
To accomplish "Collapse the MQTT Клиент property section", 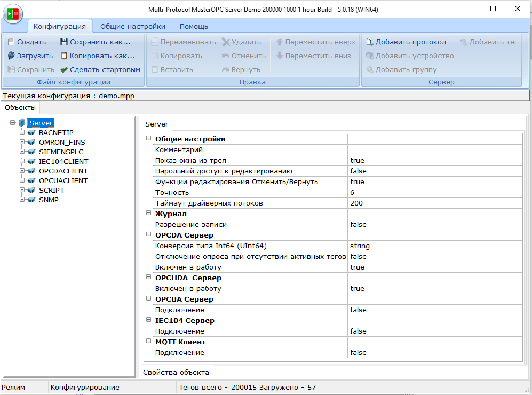I will 148,341.
